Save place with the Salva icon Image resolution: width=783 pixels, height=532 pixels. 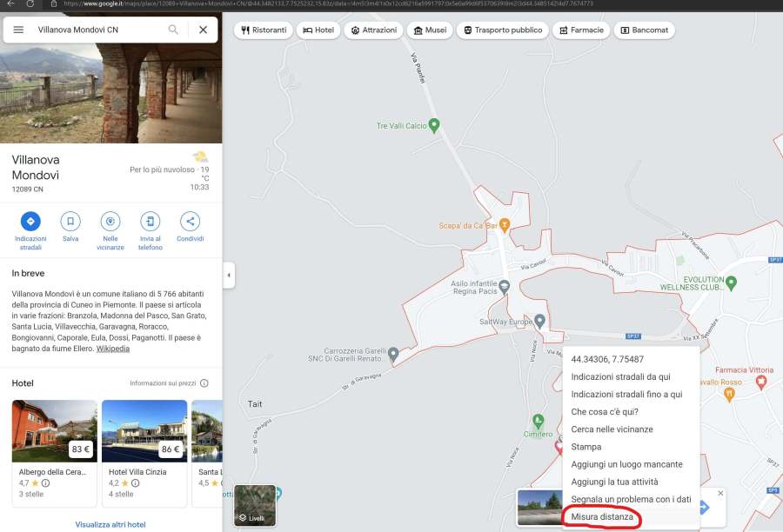[x=70, y=221]
